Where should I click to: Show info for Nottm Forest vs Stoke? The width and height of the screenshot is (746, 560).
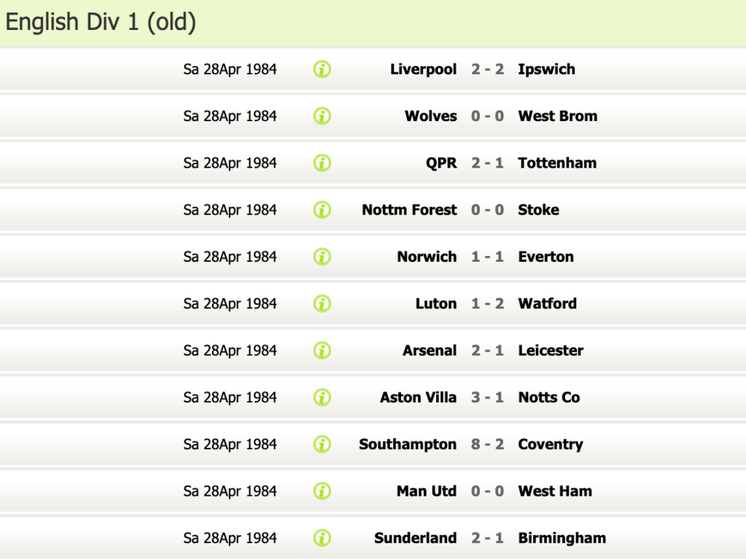click(x=322, y=210)
